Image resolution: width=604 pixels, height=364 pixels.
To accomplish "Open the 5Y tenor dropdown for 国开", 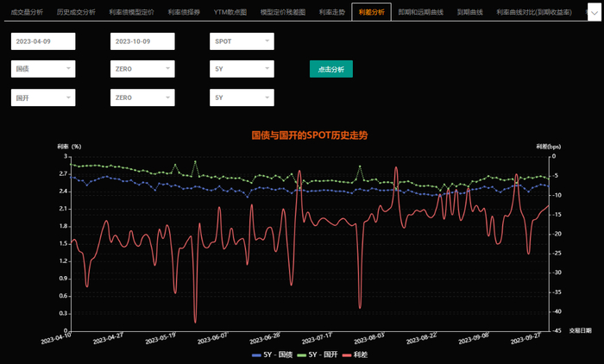I will (x=242, y=98).
